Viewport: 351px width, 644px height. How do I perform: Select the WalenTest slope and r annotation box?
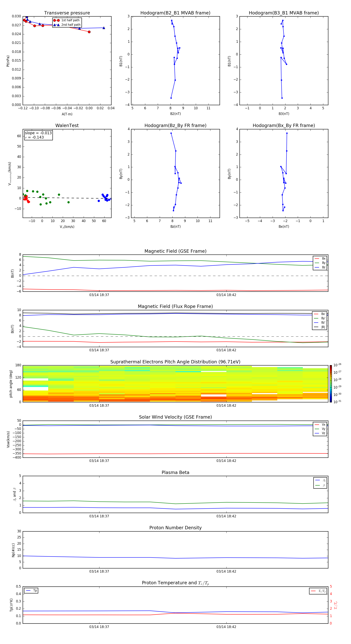coord(38,135)
